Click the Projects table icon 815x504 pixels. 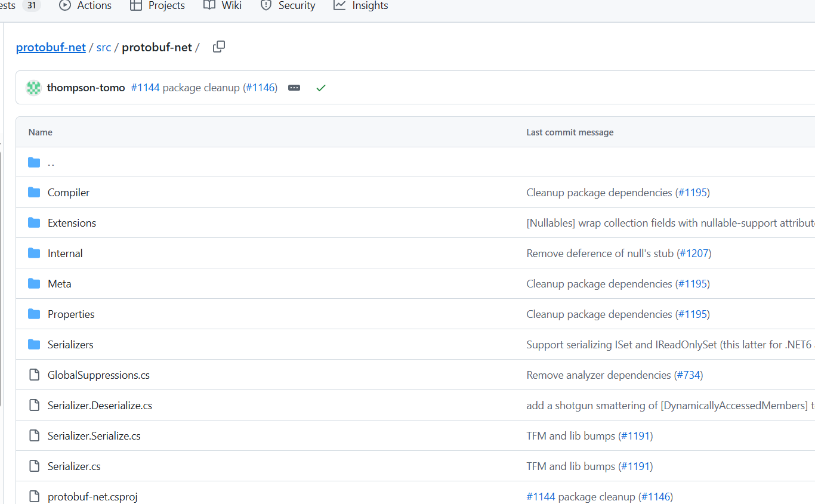click(x=136, y=5)
